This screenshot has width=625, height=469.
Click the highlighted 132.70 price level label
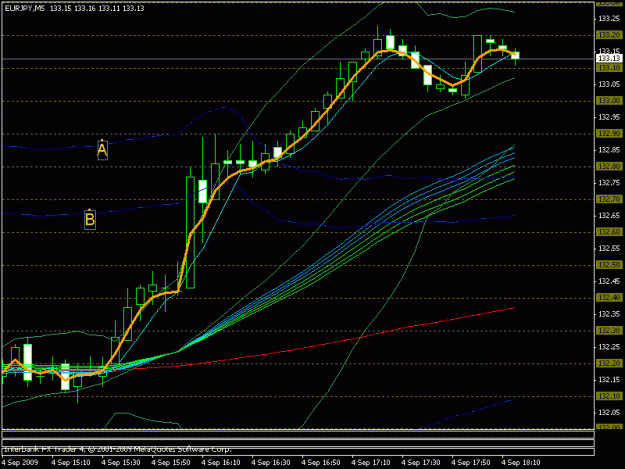tap(609, 199)
